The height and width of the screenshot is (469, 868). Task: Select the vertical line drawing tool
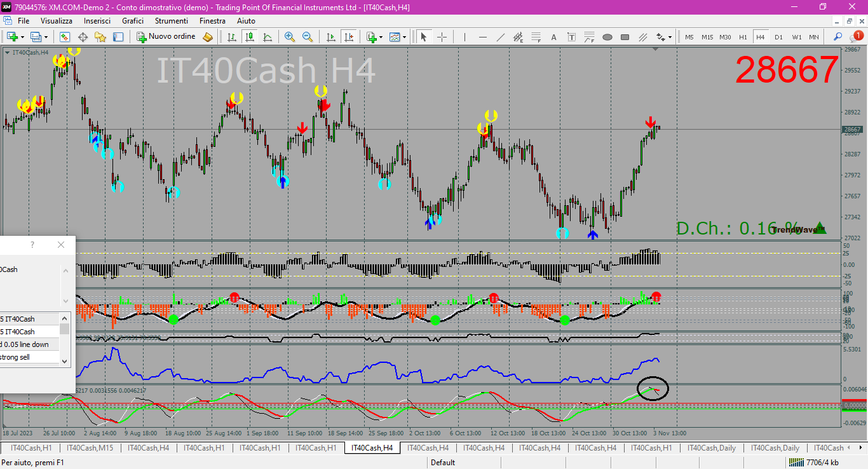coord(465,37)
